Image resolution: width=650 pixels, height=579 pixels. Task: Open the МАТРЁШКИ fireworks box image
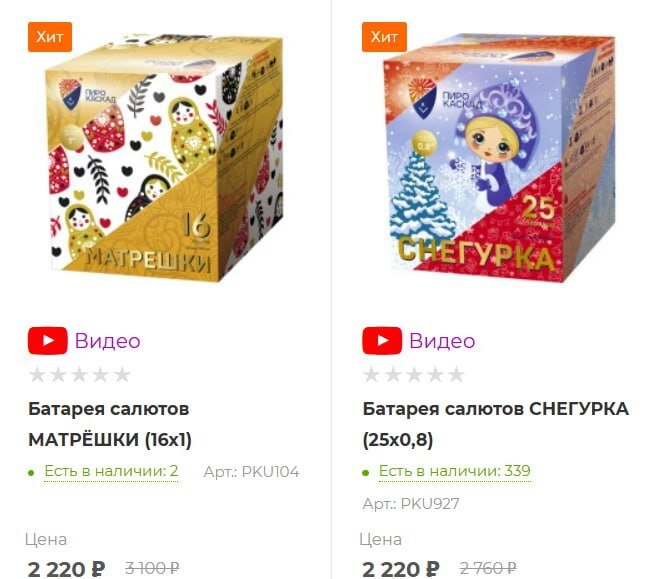tap(166, 157)
